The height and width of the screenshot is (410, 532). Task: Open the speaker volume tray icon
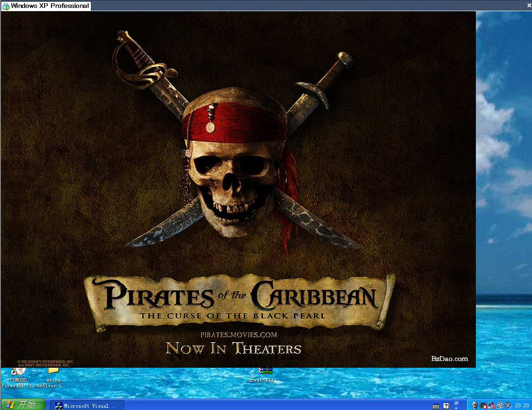click(x=508, y=405)
